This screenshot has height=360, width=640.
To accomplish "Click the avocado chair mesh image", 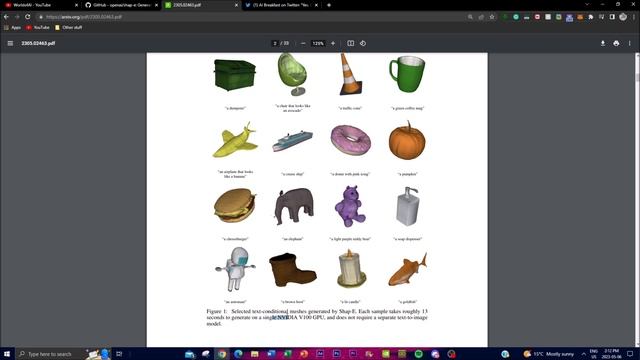I will tap(292, 74).
